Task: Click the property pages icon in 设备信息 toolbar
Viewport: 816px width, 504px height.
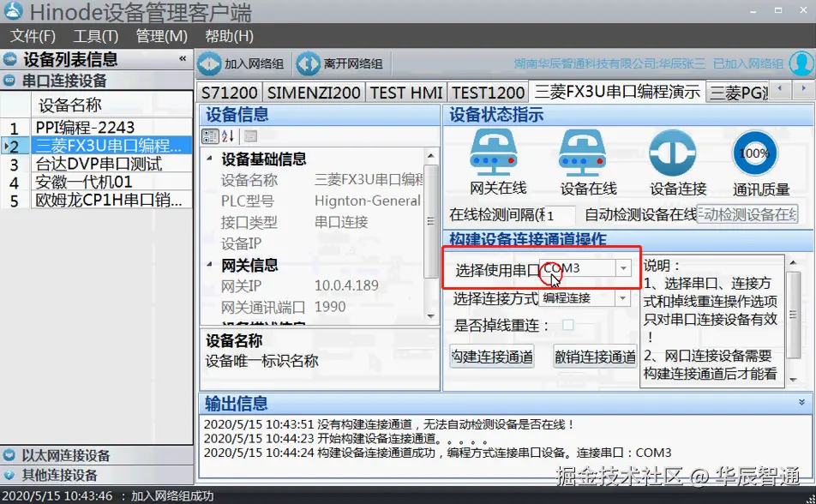Action: point(250,136)
